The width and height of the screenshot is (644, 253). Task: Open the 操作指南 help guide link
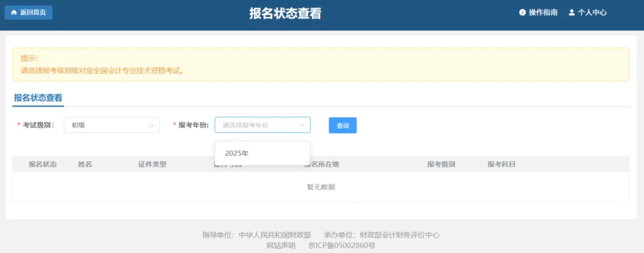[543, 13]
